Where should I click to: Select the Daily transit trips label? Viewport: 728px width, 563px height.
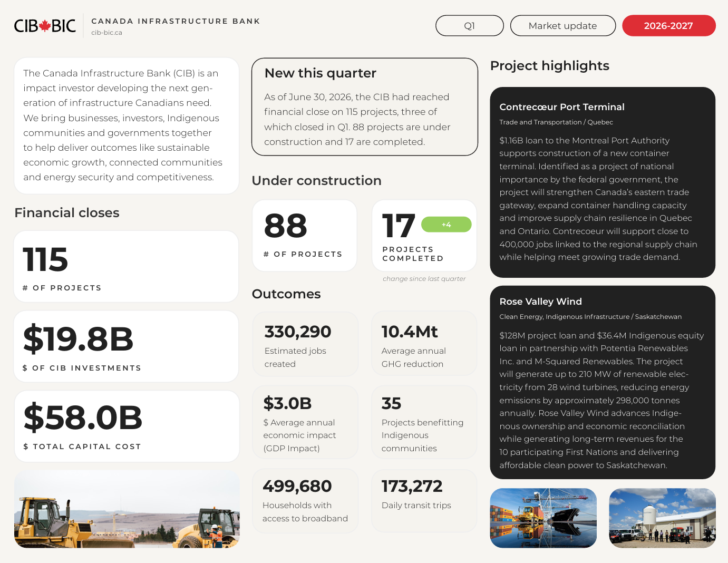[x=416, y=506]
